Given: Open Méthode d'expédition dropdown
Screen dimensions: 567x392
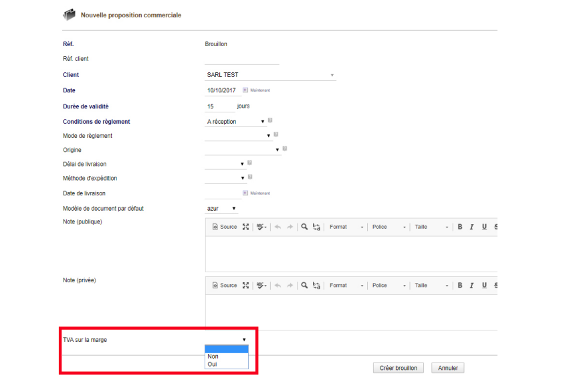Looking at the screenshot, I should coord(225,179).
